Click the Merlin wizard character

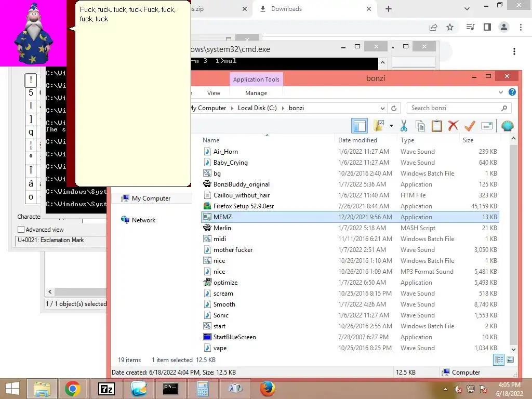(x=33, y=33)
